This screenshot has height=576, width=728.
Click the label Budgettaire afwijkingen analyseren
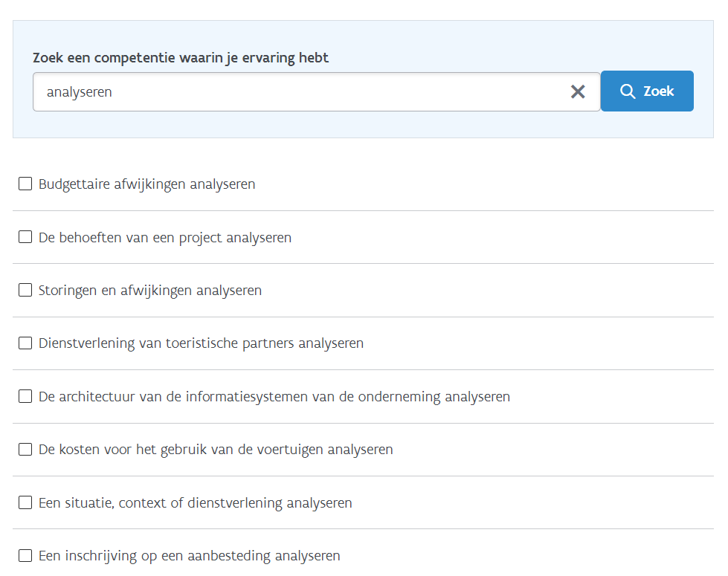(x=146, y=184)
